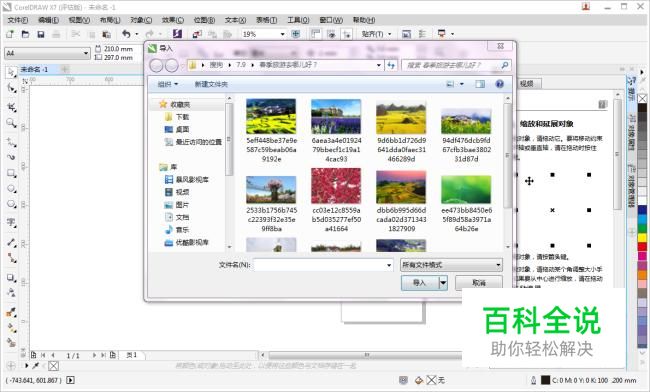Image resolution: width=650 pixels, height=392 pixels.
Task: Click the 新建文件夹 new folder button
Action: pyautogui.click(x=211, y=84)
